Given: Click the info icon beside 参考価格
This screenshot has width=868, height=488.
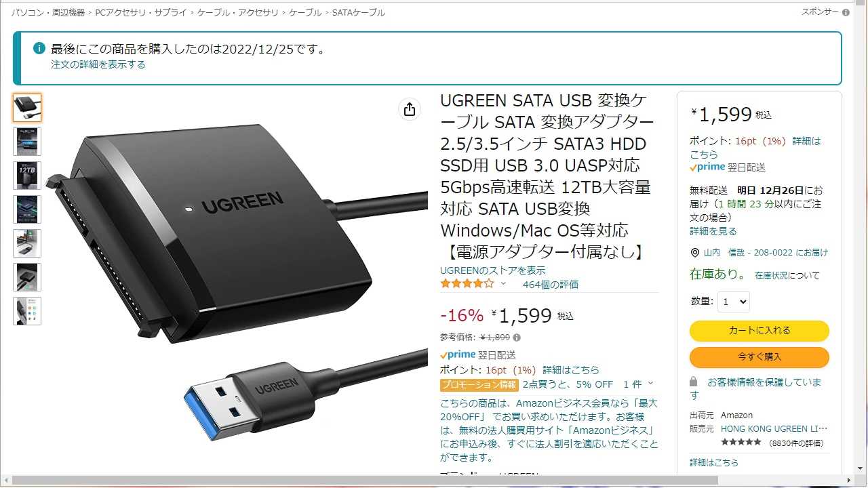Looking at the screenshot, I should tap(517, 338).
